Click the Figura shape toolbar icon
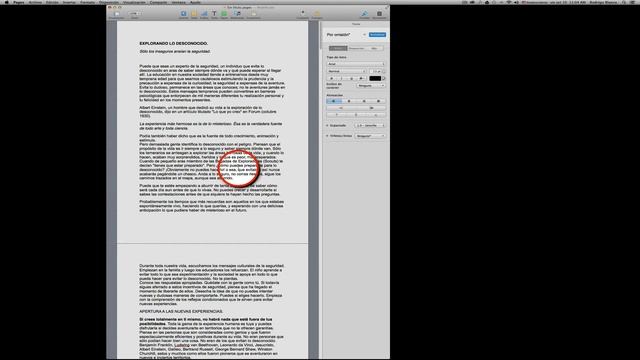Image resolution: width=640 pixels, height=360 pixels. click(x=224, y=14)
